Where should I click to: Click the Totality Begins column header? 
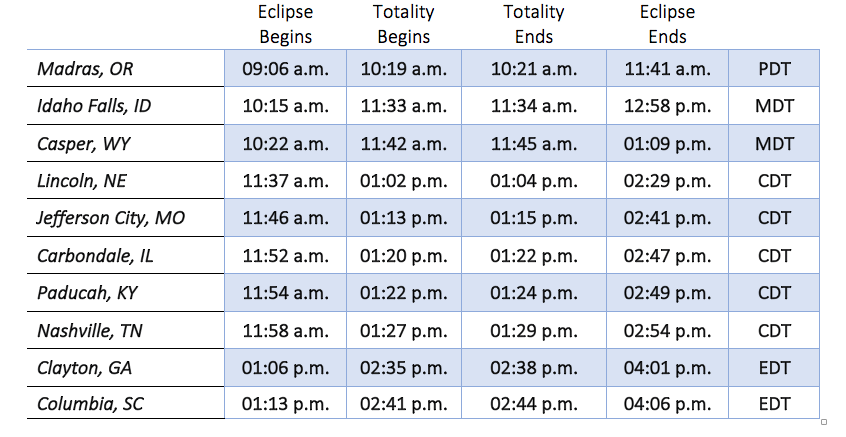(x=403, y=25)
